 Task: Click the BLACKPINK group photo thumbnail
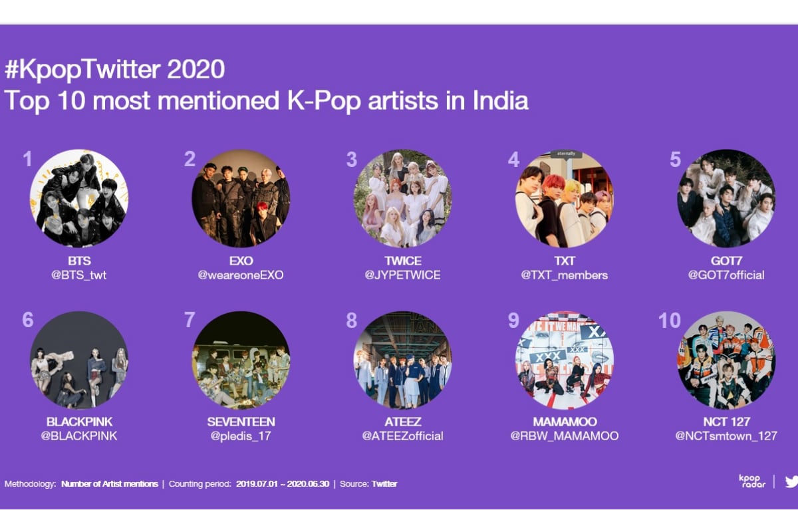tap(79, 360)
